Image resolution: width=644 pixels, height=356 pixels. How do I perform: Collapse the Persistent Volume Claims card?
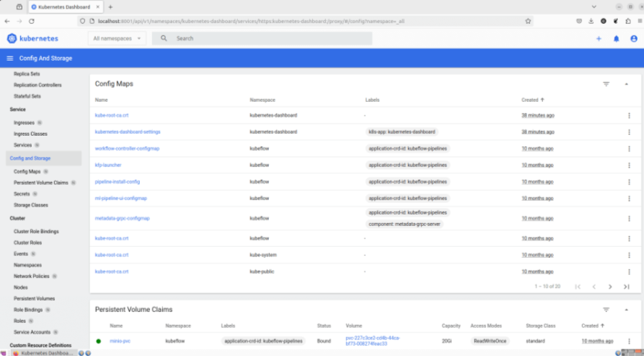[x=627, y=310]
